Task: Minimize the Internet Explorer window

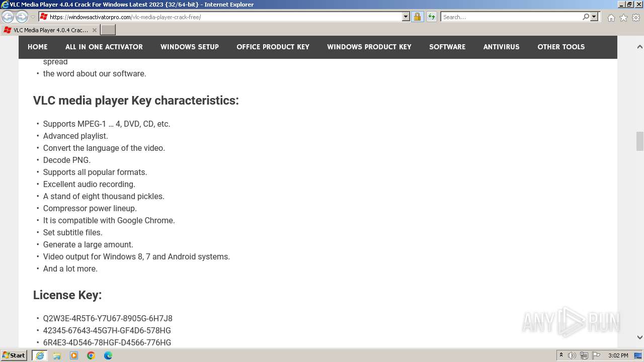Action: tap(621, 5)
